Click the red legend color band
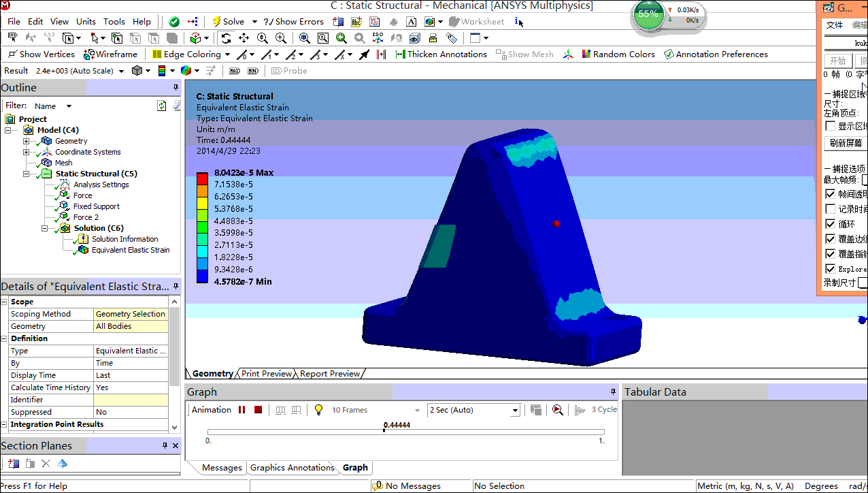 coord(202,178)
